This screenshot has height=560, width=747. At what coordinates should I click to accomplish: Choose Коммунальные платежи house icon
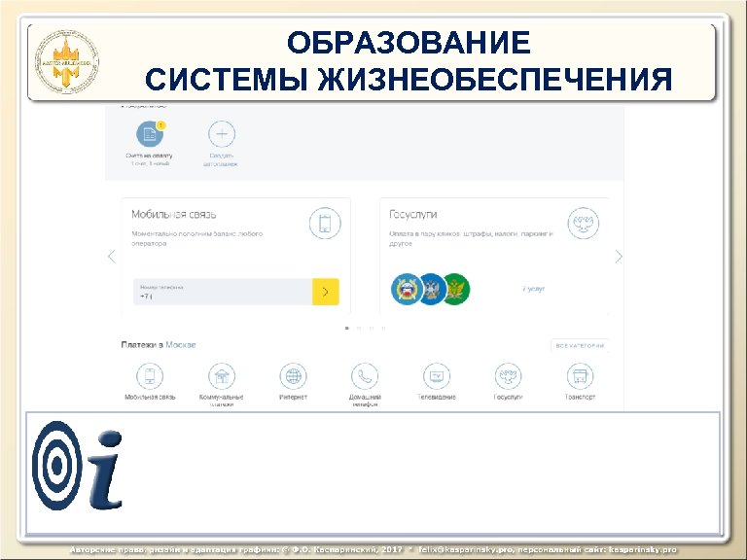pos(222,376)
